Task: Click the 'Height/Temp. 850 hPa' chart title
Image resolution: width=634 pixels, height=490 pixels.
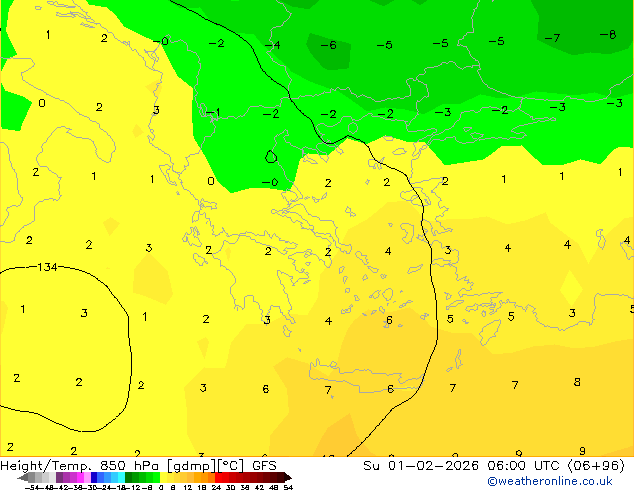Action: pos(80,466)
